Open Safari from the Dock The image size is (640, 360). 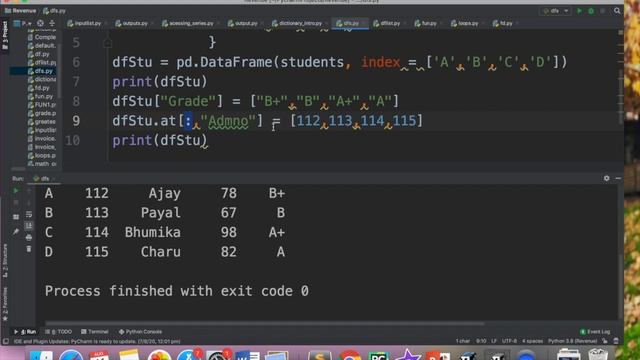pos(71,356)
